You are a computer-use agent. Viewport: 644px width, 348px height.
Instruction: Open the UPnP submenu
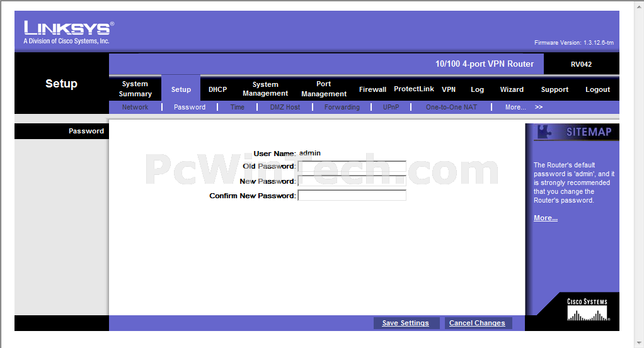pyautogui.click(x=391, y=107)
